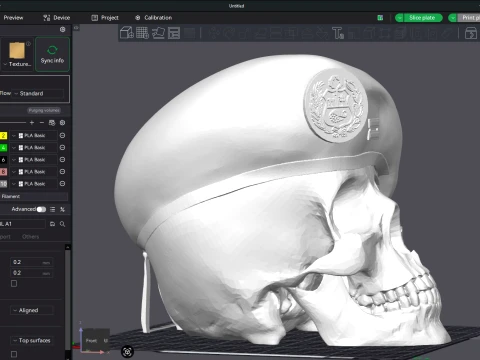Click the AMS filament sync icon

[52, 123]
